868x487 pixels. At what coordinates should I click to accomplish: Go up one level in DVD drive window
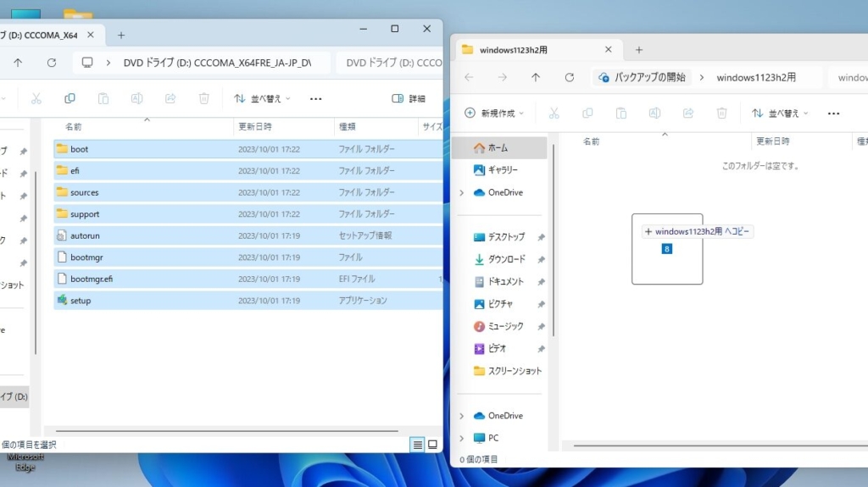pos(18,63)
